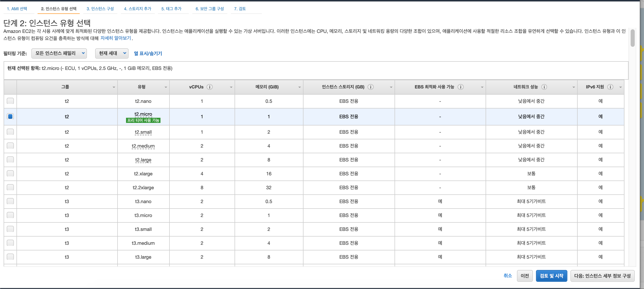Click the page's vertical scrollbar thumb
The width and height of the screenshot is (644, 289).
click(x=633, y=38)
